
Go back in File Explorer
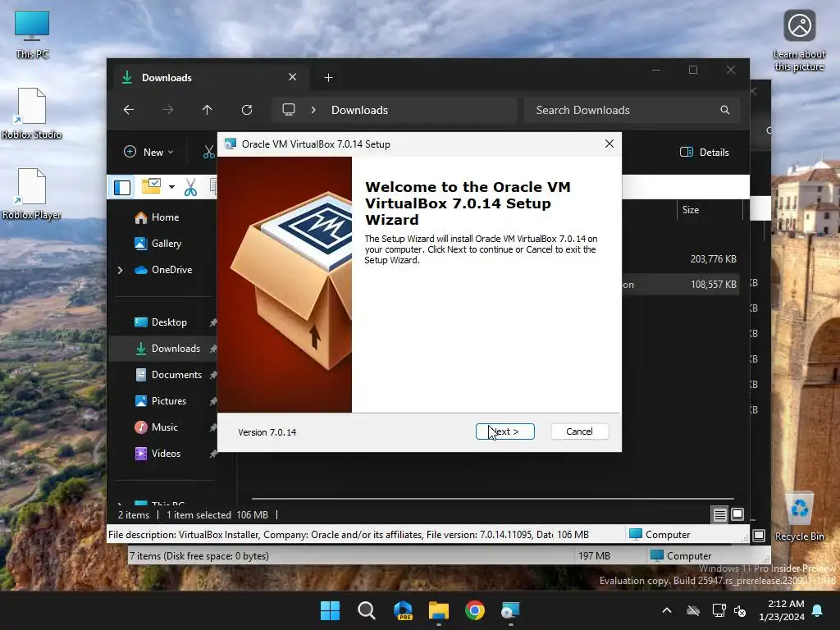click(x=129, y=110)
